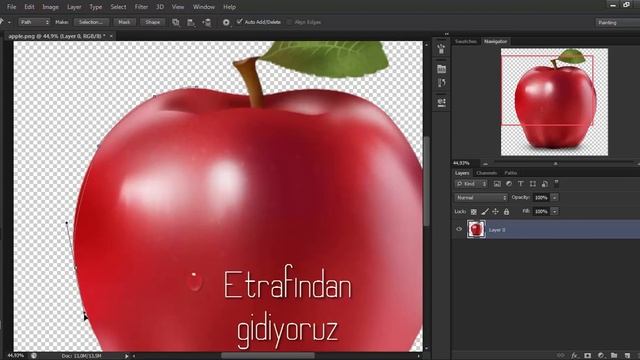Image resolution: width=640 pixels, height=360 pixels.
Task: Click the Selection... button
Action: point(91,22)
